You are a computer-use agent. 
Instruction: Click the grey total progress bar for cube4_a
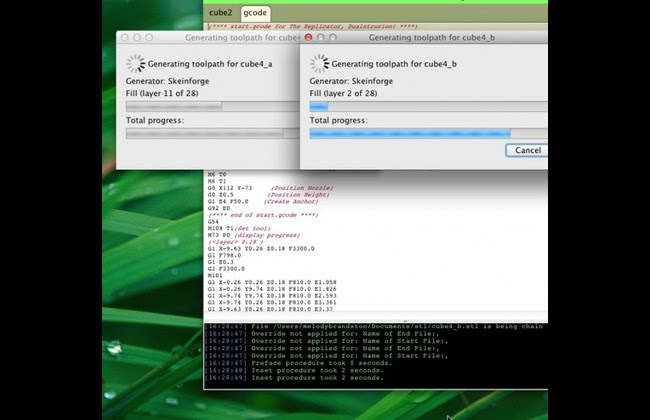[x=213, y=134]
